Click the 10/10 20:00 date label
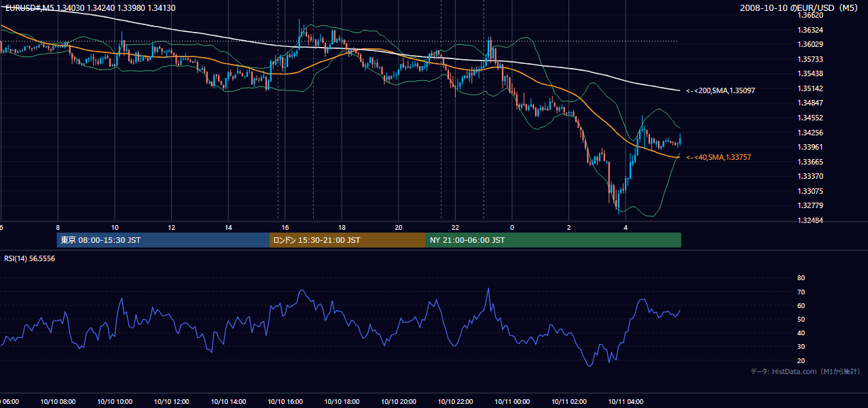Image resolution: width=868 pixels, height=408 pixels. click(x=399, y=402)
